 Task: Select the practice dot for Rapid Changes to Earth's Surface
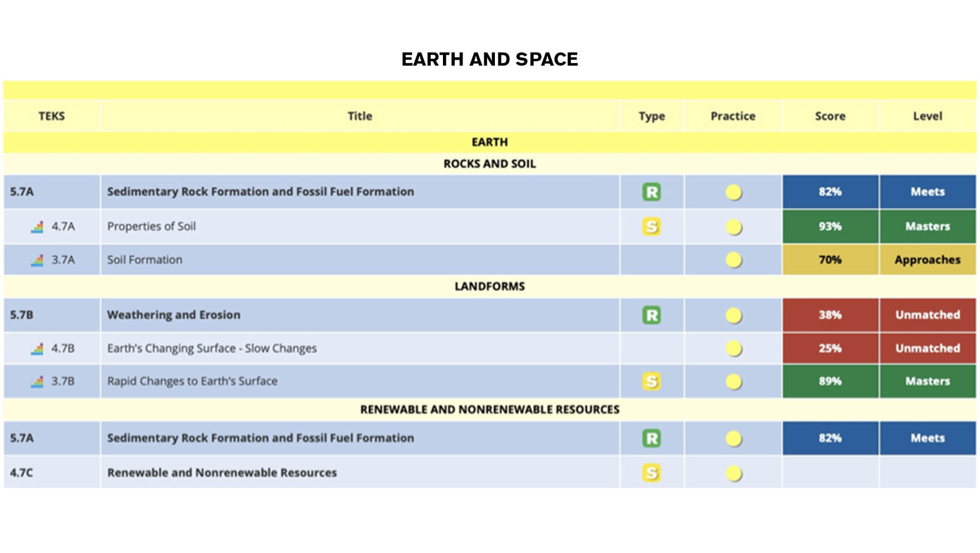pyautogui.click(x=734, y=382)
